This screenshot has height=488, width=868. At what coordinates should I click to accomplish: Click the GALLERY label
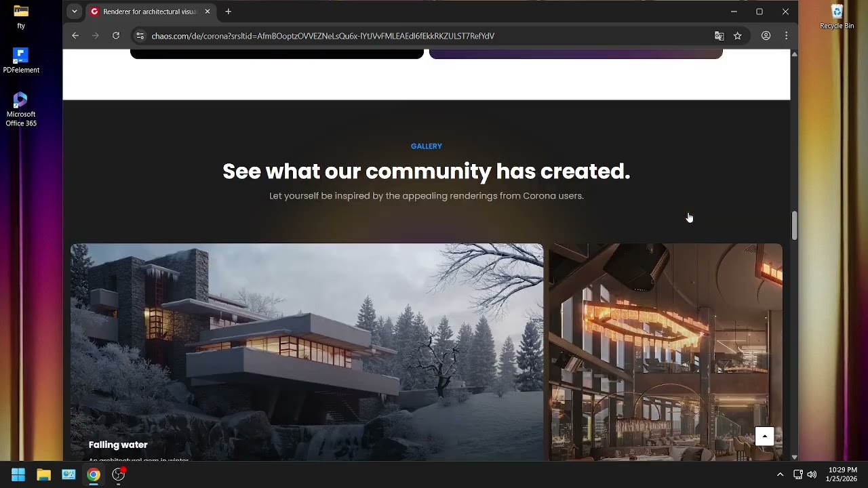tap(427, 146)
